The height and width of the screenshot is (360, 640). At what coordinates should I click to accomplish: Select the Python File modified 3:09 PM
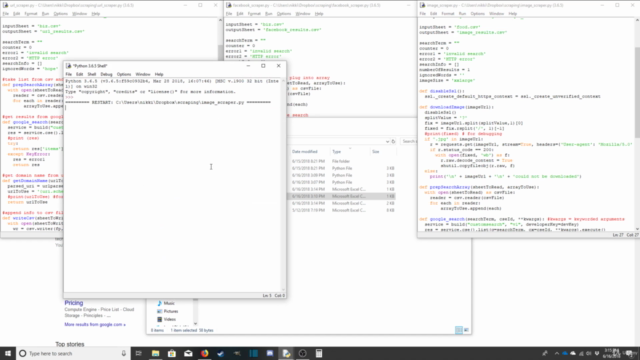[342, 175]
